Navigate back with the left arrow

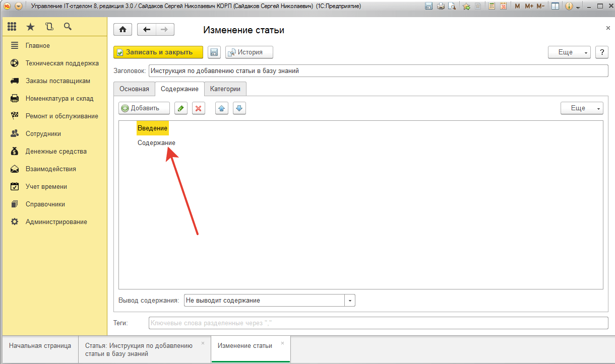(x=147, y=30)
